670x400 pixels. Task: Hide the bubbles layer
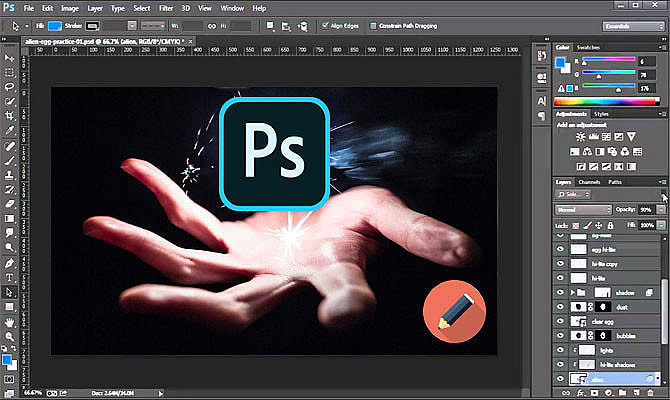click(560, 335)
